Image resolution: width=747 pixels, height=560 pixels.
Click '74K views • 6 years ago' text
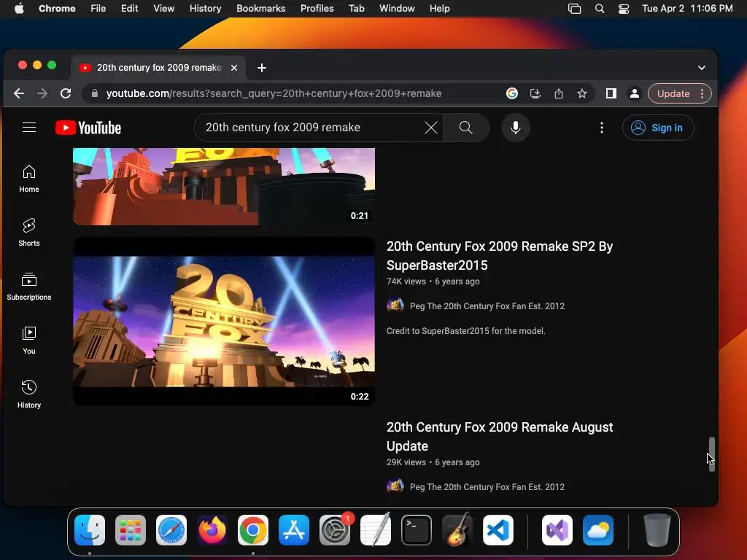click(x=433, y=281)
